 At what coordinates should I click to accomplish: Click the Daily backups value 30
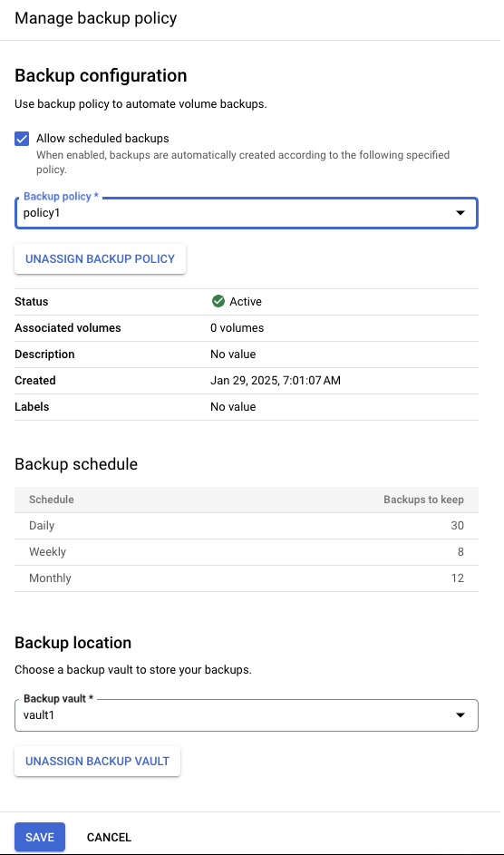pyautogui.click(x=457, y=526)
